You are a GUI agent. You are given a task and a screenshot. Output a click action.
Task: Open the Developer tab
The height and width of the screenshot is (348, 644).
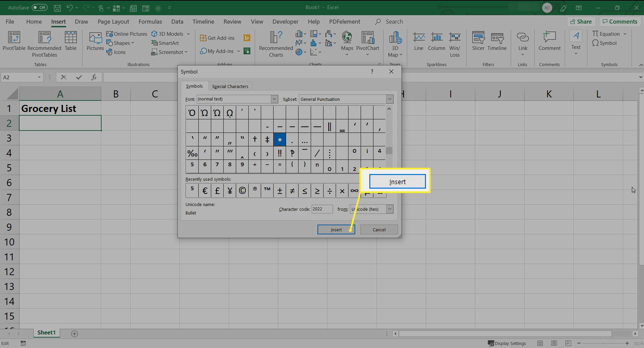[285, 22]
